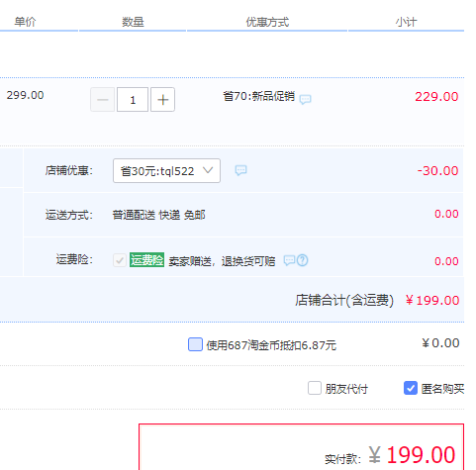Click comment icon after 退换货可赔
The height and width of the screenshot is (470, 476).
tap(289, 260)
